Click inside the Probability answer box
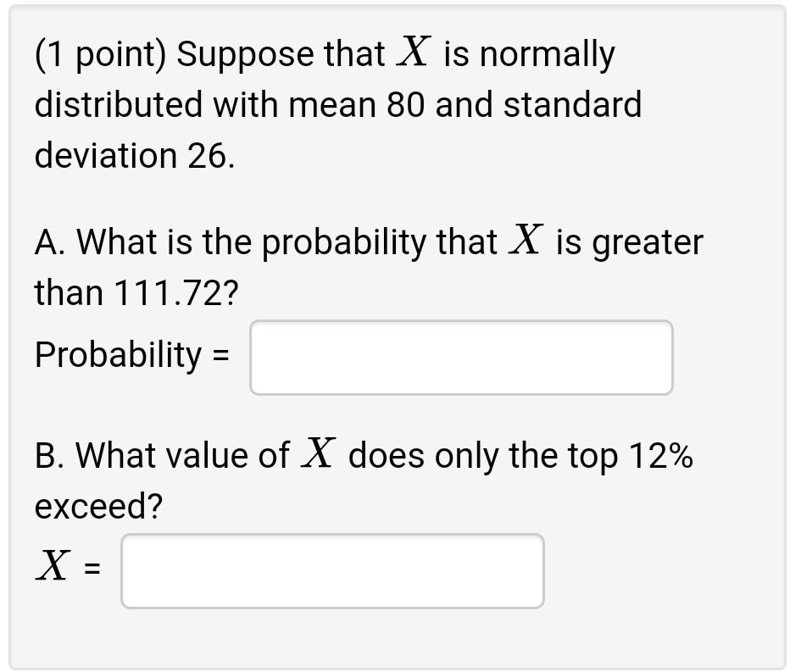The image size is (790, 672). pyautogui.click(x=460, y=357)
